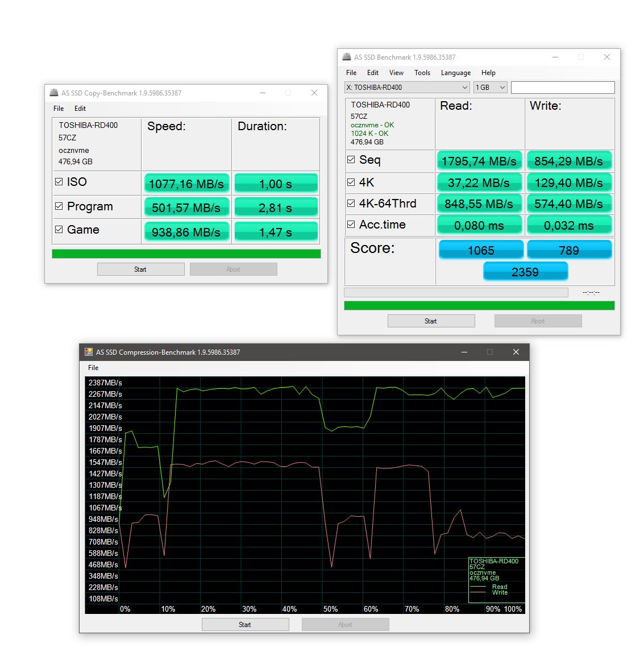The width and height of the screenshot is (644, 656).
Task: Click the ISO speed 1077,16 MB/s
Action: [186, 184]
